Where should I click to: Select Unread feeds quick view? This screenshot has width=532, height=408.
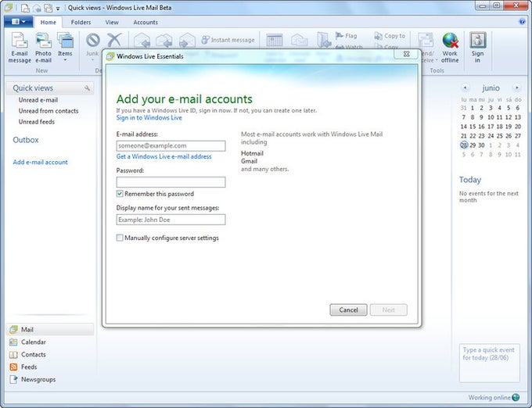36,122
